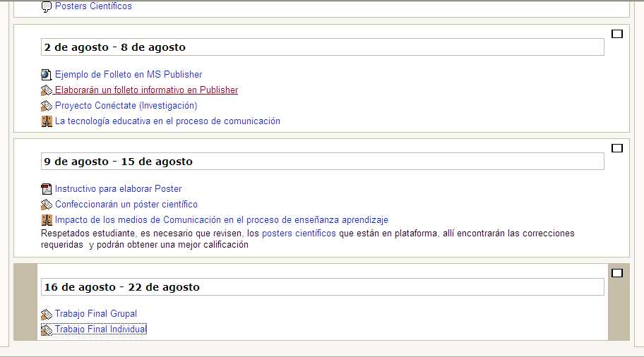Open La tecnología educativa en el proceso link
Viewport: 644px width, 357px height.
167,121
